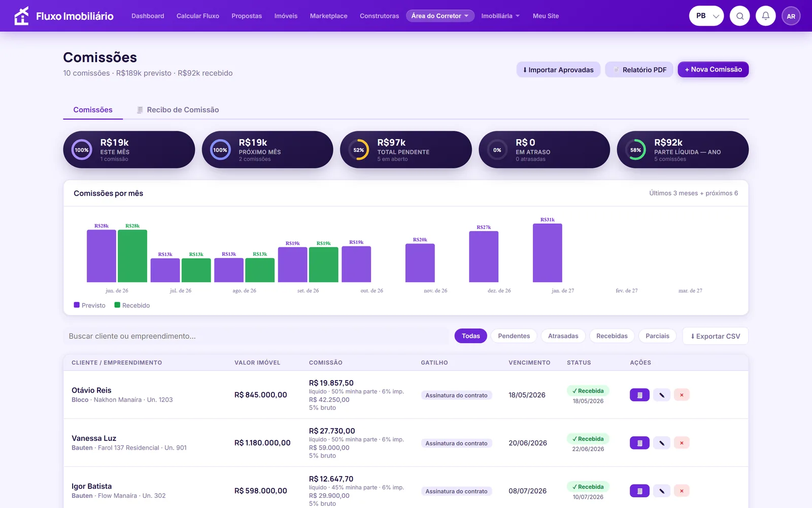Viewport: 812px width, 508px height.
Task: Open Meu Site link
Action: click(x=546, y=16)
